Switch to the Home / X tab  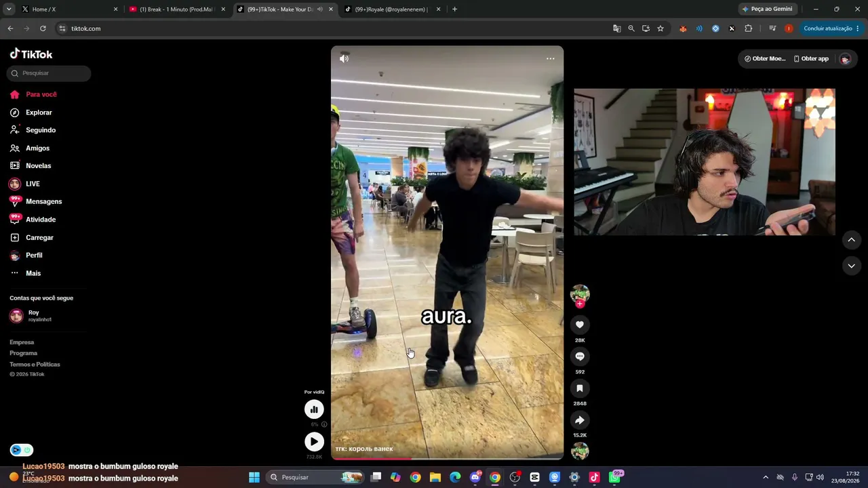pos(70,9)
